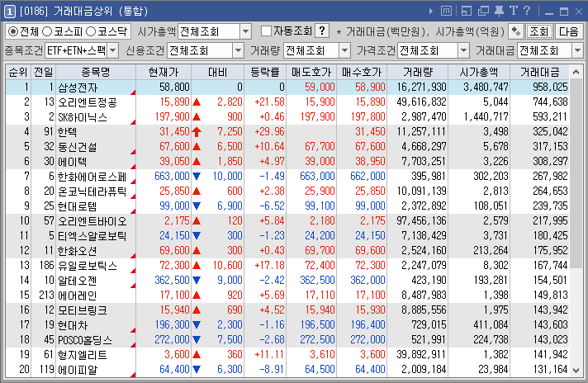Click the 티엑스알로보틱 row name

pos(92,236)
